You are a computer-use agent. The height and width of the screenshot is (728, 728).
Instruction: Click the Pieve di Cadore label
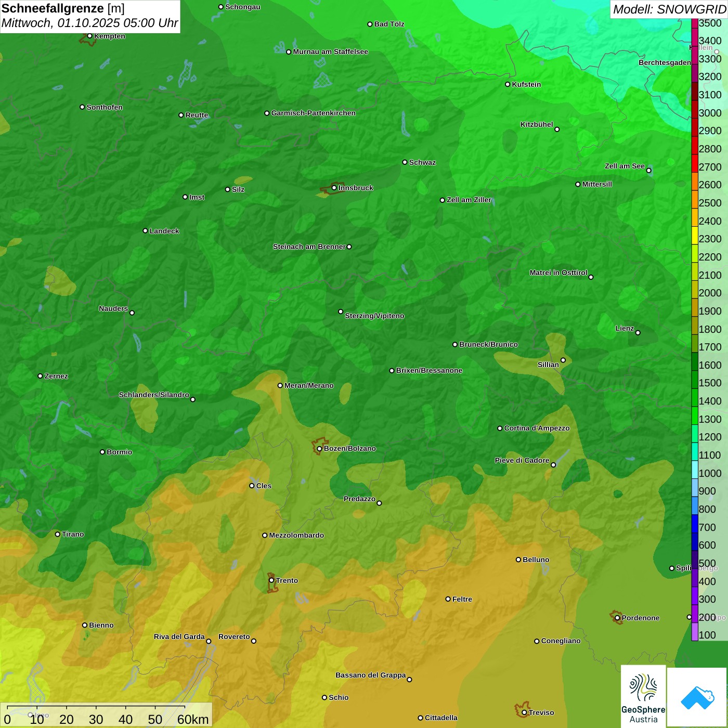522,460
